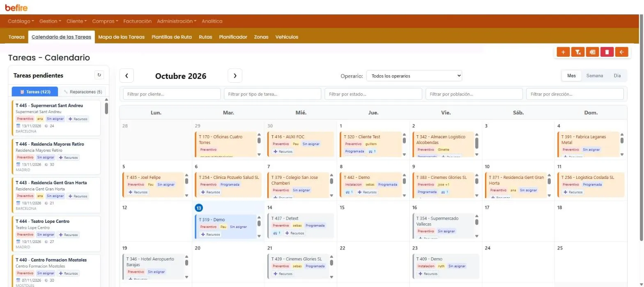The image size is (644, 287).
Task: Add Recursos on T 416 AUXI FOC event
Action: (283, 151)
